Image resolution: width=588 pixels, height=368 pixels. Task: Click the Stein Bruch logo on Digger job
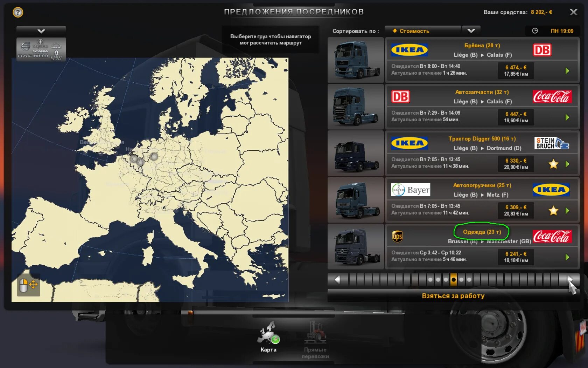552,143
